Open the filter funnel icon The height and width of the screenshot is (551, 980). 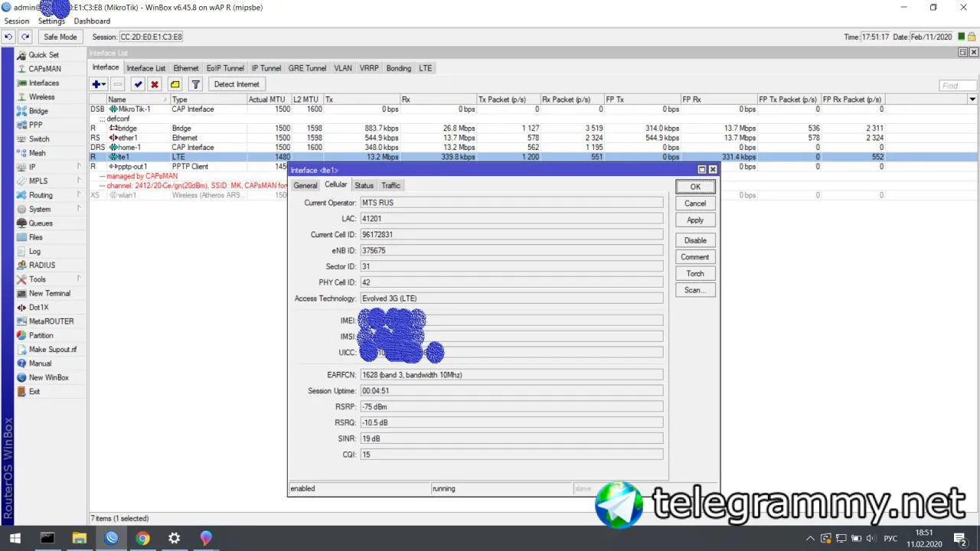(195, 84)
